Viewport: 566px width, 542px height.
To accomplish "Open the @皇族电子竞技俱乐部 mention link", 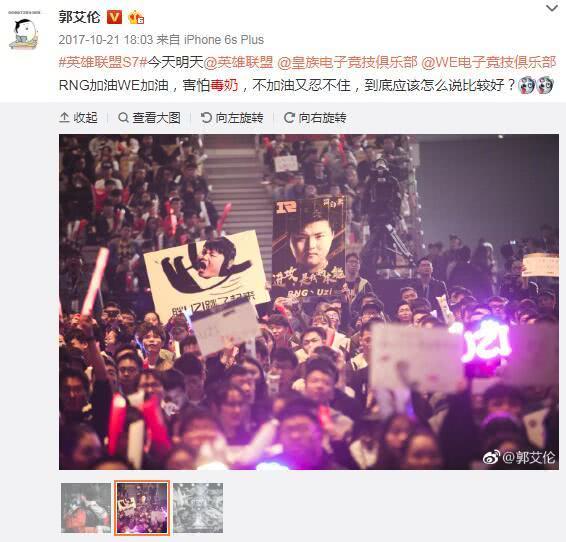I will [347, 62].
